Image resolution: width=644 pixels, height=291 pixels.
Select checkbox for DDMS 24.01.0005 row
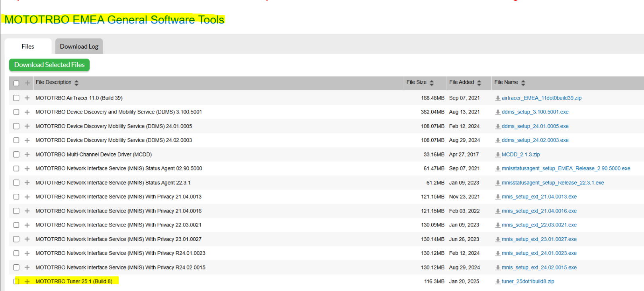point(16,126)
